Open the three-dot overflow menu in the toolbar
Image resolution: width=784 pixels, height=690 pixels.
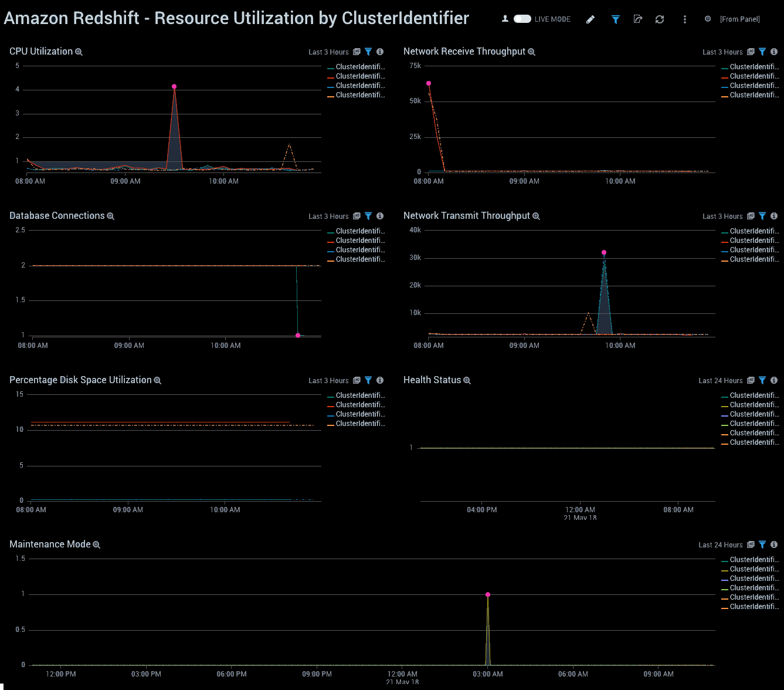pos(684,19)
